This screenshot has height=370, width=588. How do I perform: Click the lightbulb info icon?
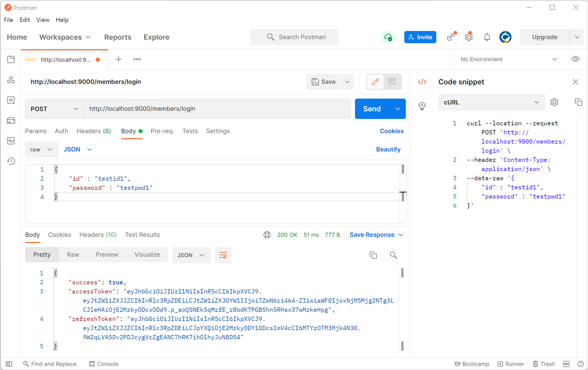tap(422, 106)
